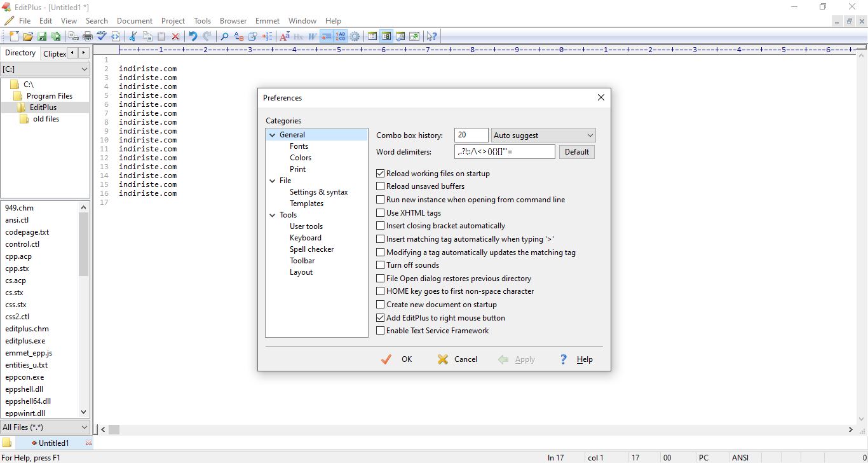868x463 pixels.
Task: Click the Save floppy disk icon
Action: click(42, 36)
